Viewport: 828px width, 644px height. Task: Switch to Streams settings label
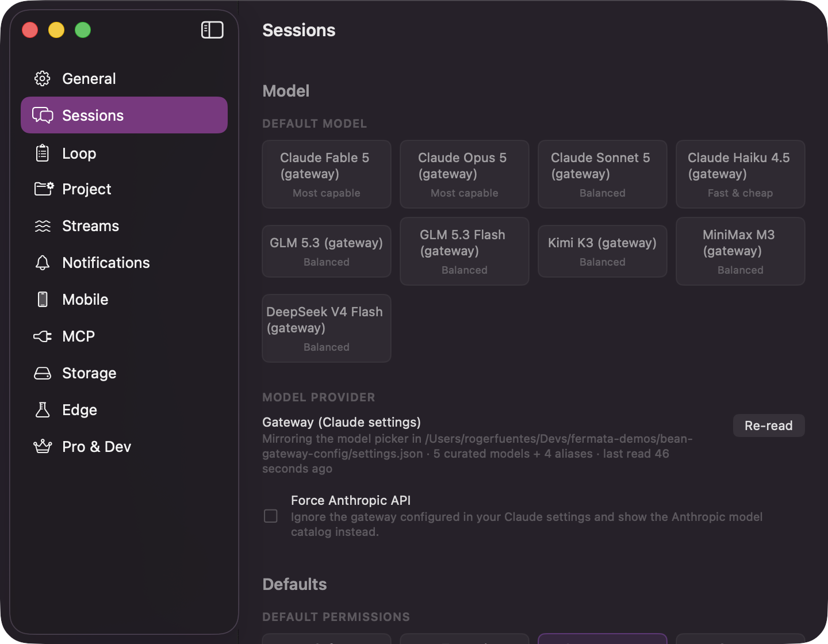[91, 226]
